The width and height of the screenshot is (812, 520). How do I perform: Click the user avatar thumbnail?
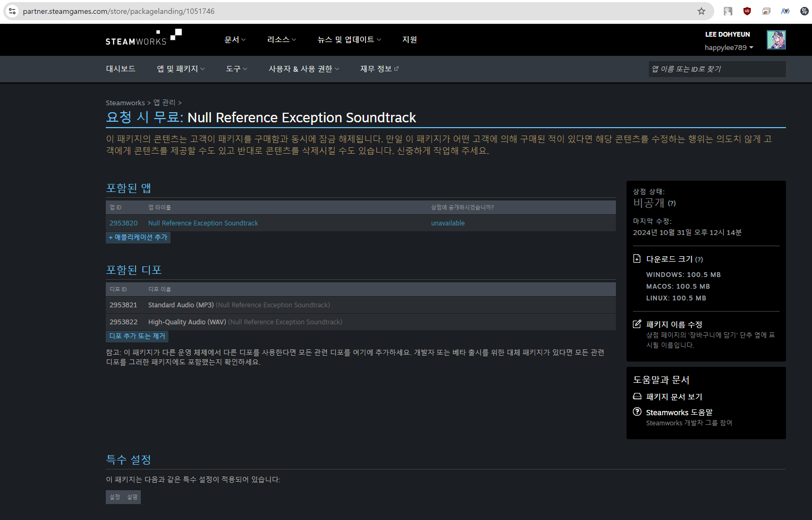tap(776, 40)
